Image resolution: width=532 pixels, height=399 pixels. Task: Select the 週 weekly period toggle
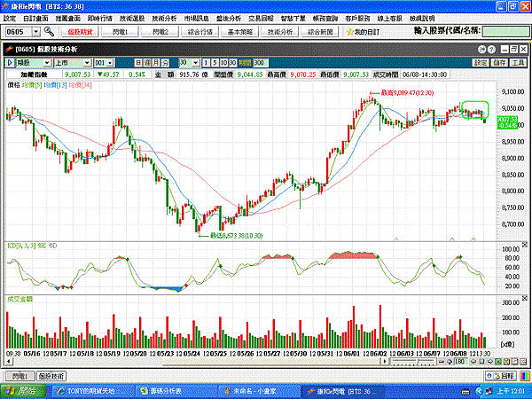pyautogui.click(x=147, y=63)
